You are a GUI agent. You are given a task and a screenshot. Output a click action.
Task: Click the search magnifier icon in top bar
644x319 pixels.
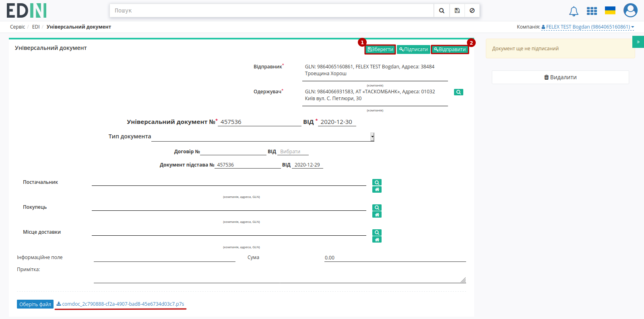tap(442, 10)
